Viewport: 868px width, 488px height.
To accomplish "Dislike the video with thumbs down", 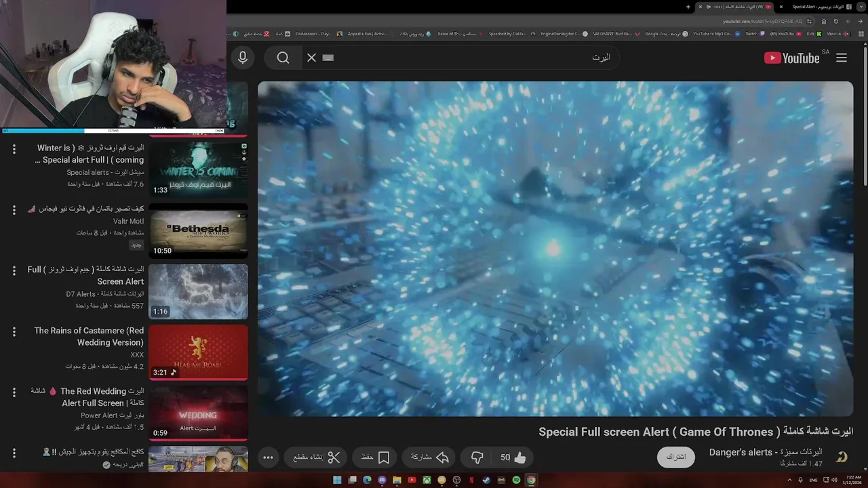I will [x=477, y=457].
